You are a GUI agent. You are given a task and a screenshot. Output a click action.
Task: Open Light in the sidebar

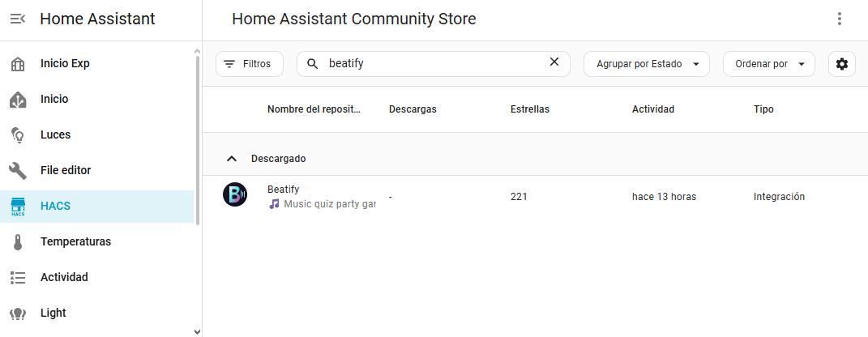(x=97, y=314)
